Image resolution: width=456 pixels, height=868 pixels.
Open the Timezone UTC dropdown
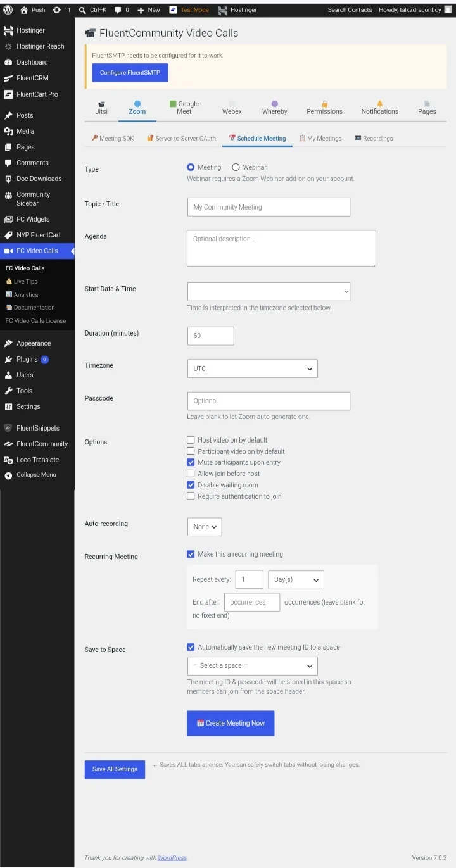[252, 368]
